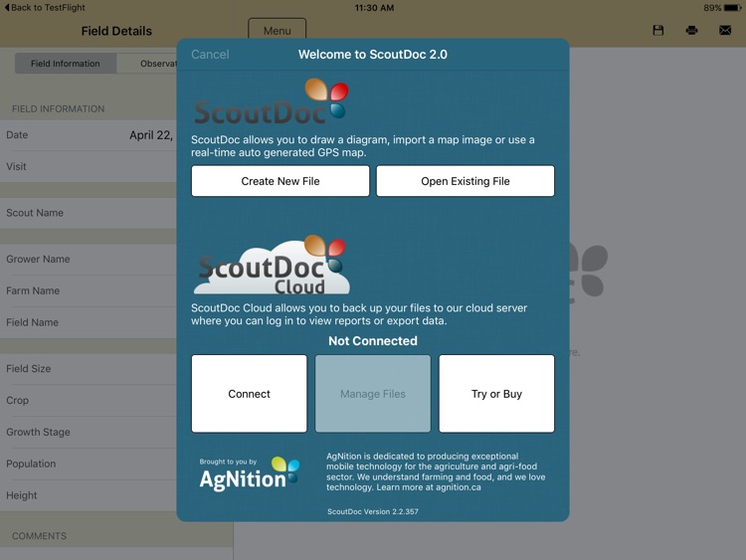The image size is (746, 560).
Task: Click the 'Welcome to ScoutDoc 2.0' title
Action: pos(373,55)
